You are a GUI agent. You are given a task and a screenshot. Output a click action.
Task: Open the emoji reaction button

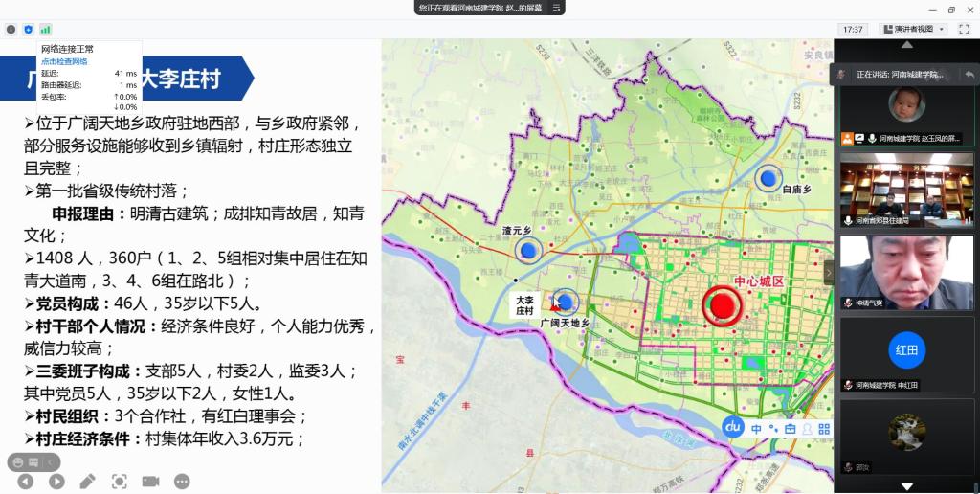(19, 462)
